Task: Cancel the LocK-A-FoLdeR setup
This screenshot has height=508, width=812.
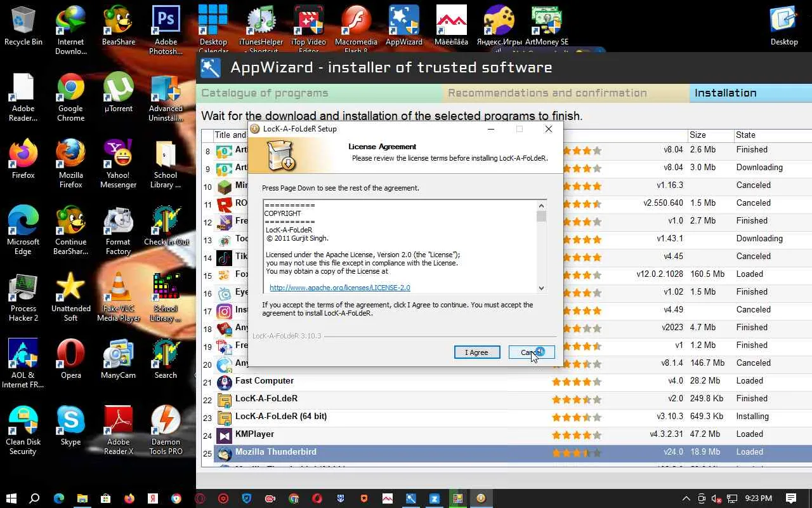Action: [x=532, y=352]
